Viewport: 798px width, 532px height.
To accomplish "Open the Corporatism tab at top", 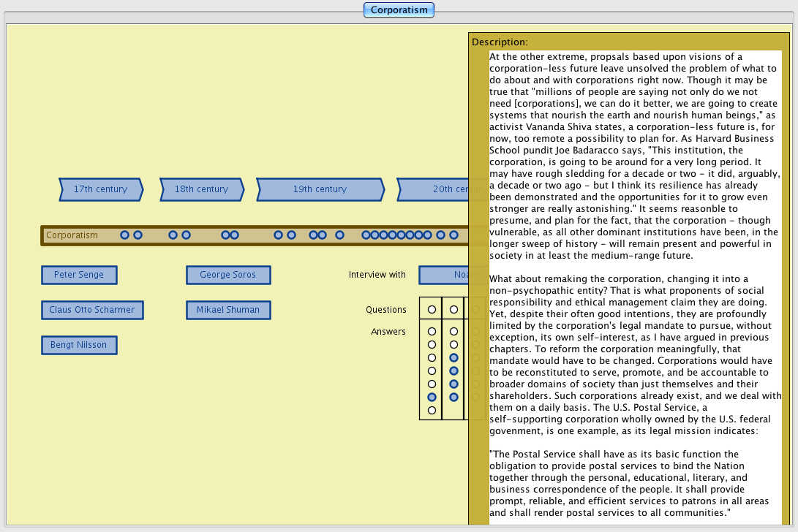I will 399,10.
